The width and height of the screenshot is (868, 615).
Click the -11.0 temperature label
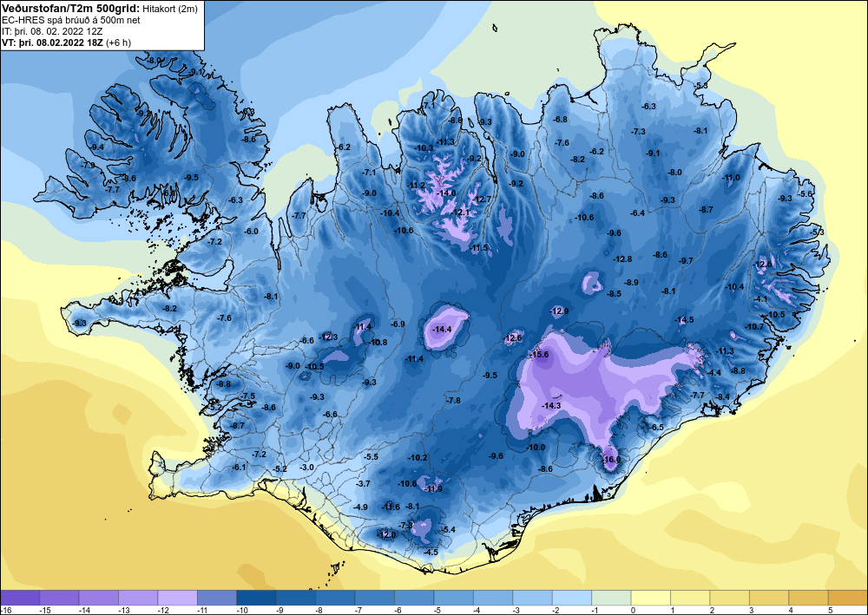(x=731, y=178)
